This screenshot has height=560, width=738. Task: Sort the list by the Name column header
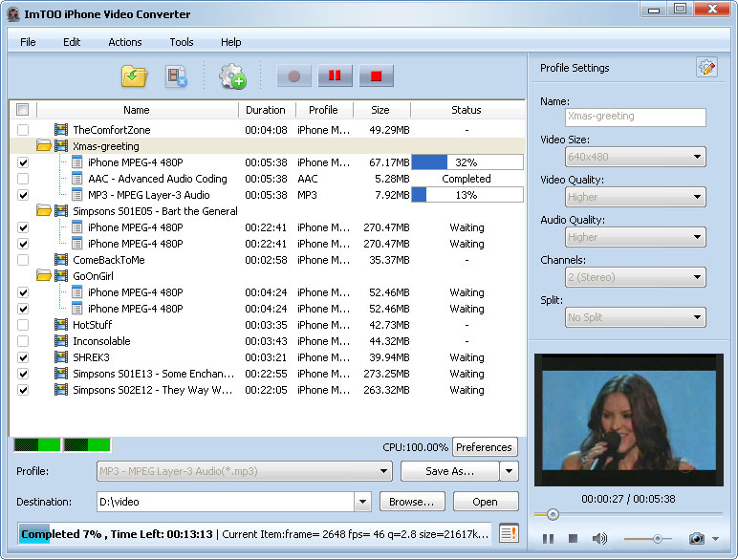click(137, 110)
